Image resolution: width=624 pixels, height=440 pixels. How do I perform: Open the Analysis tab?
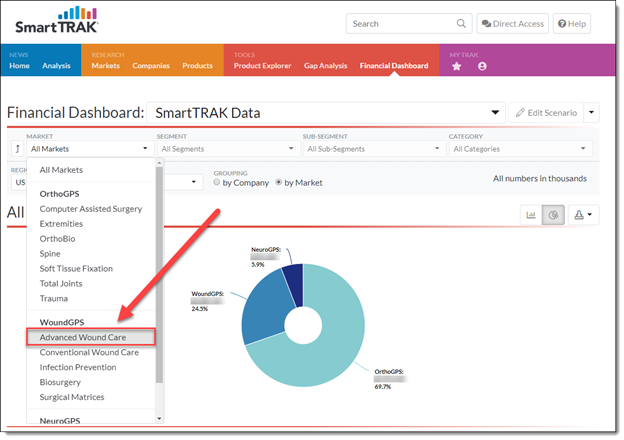point(56,66)
